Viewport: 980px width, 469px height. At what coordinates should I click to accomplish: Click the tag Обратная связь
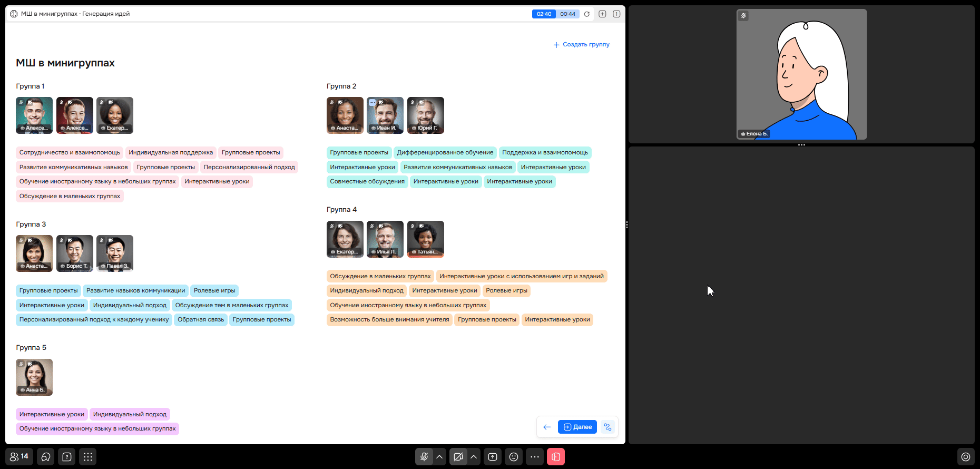tap(201, 319)
